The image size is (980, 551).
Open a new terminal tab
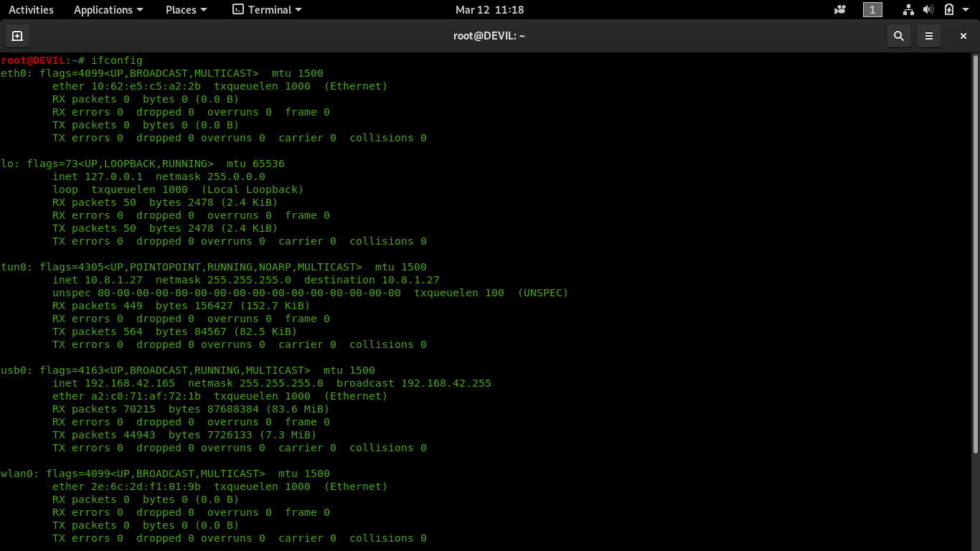(17, 36)
